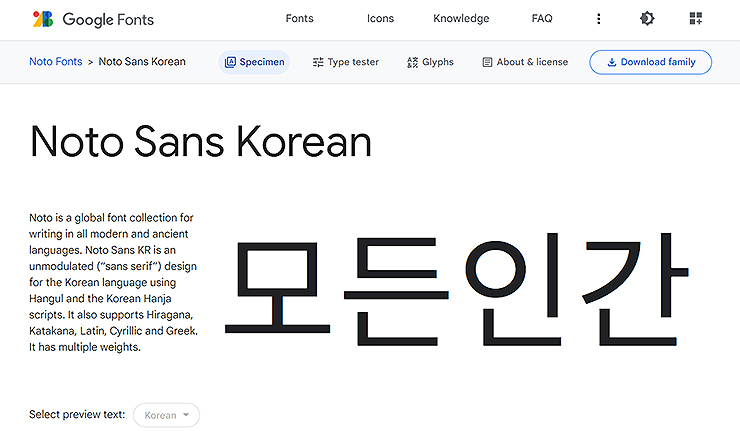Switch to the Glyphs tab
Viewport: 740px width, 431px height.
(430, 62)
